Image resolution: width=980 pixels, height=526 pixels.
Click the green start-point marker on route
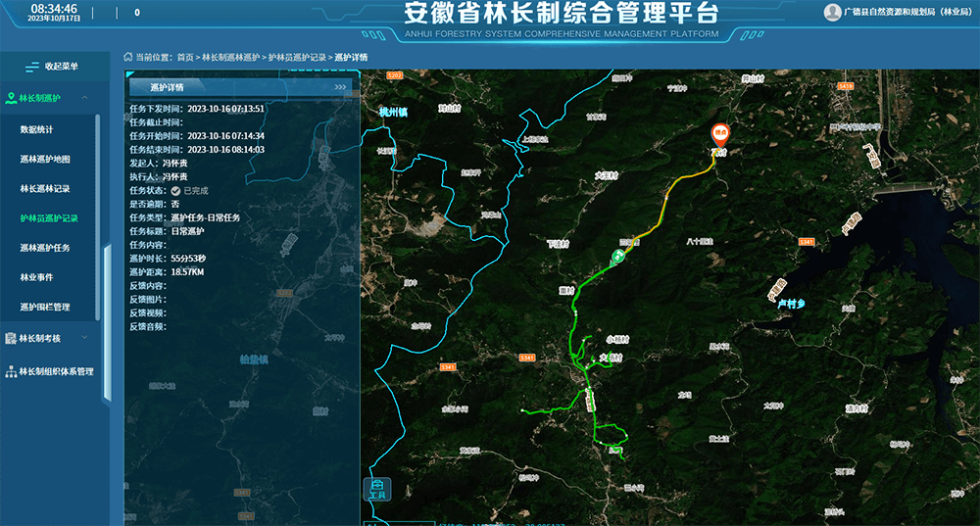[618, 257]
